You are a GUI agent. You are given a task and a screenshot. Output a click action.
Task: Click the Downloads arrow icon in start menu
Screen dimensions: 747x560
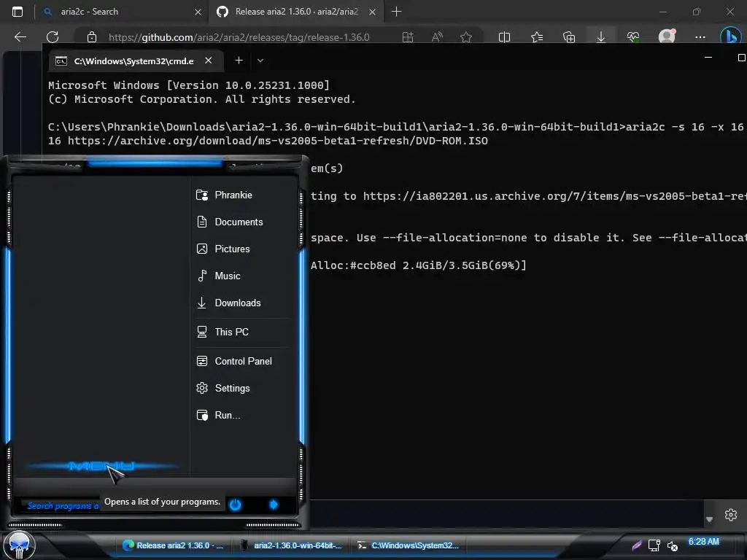click(202, 303)
